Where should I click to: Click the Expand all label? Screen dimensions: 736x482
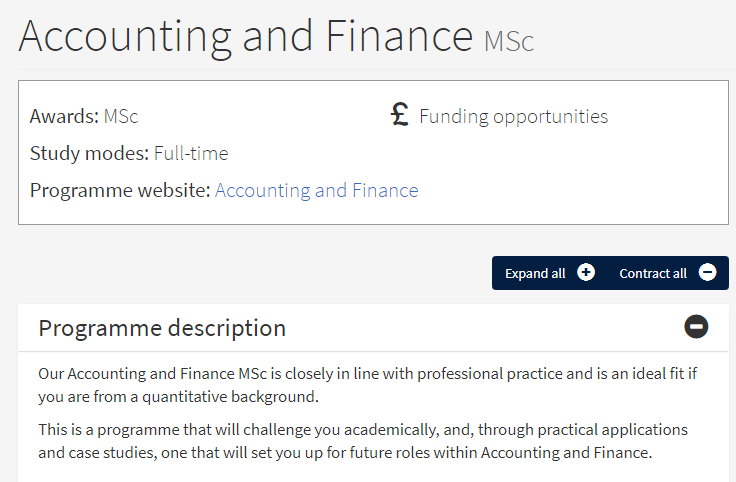[x=535, y=274]
